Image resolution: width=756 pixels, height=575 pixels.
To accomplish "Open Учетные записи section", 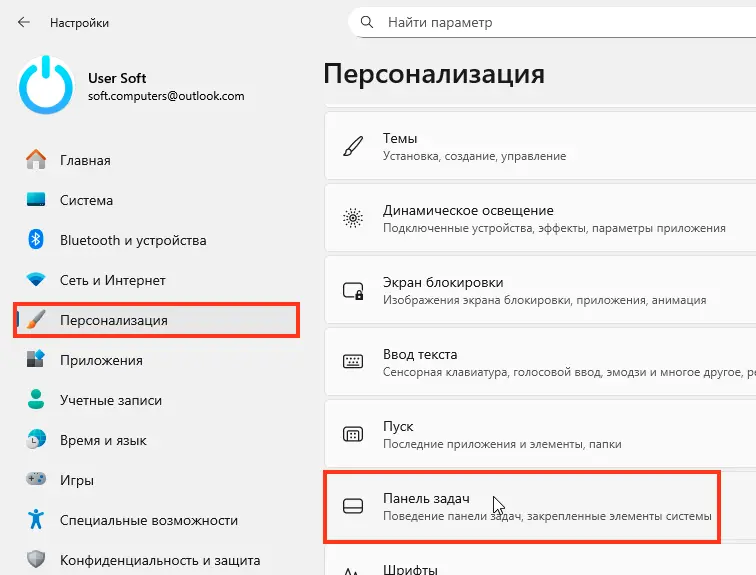I will 110,400.
